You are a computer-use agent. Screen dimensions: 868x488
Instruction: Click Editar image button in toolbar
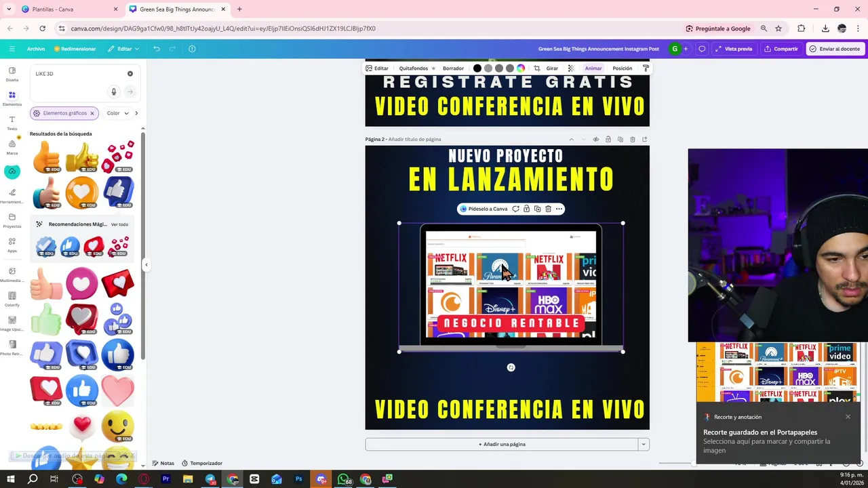coord(377,68)
